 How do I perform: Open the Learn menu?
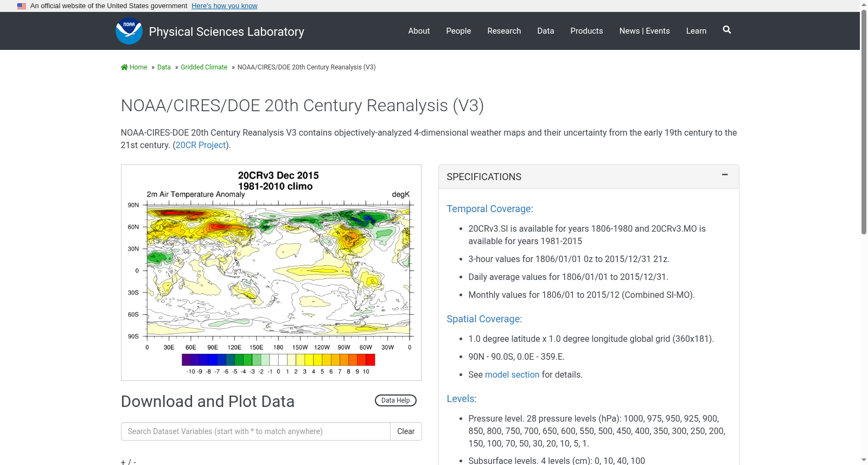click(x=696, y=31)
